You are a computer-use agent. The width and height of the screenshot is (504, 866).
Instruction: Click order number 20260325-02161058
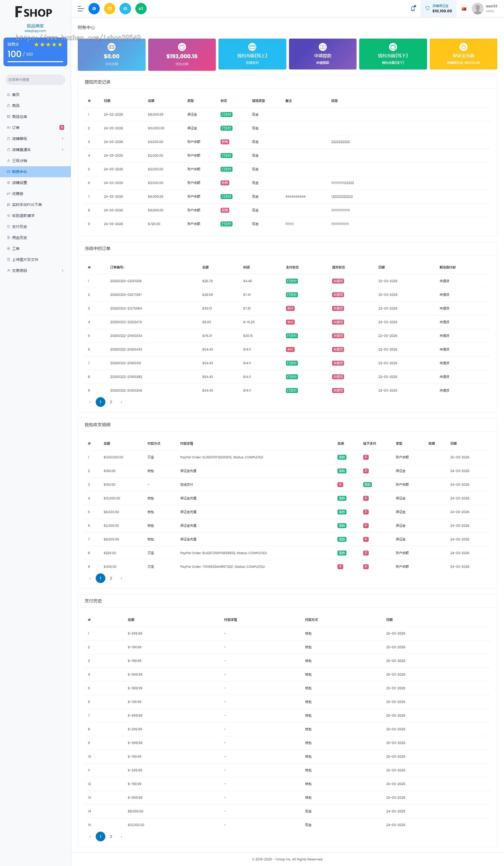(x=126, y=281)
